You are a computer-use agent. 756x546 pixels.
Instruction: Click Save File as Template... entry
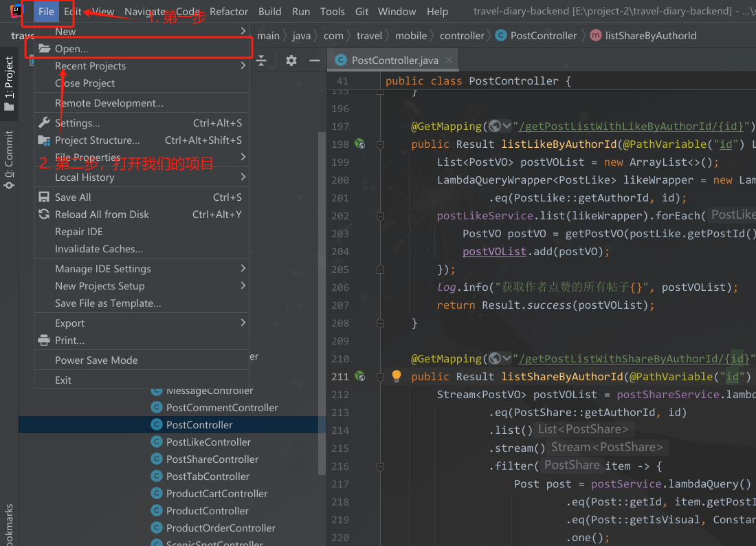[x=142, y=303]
